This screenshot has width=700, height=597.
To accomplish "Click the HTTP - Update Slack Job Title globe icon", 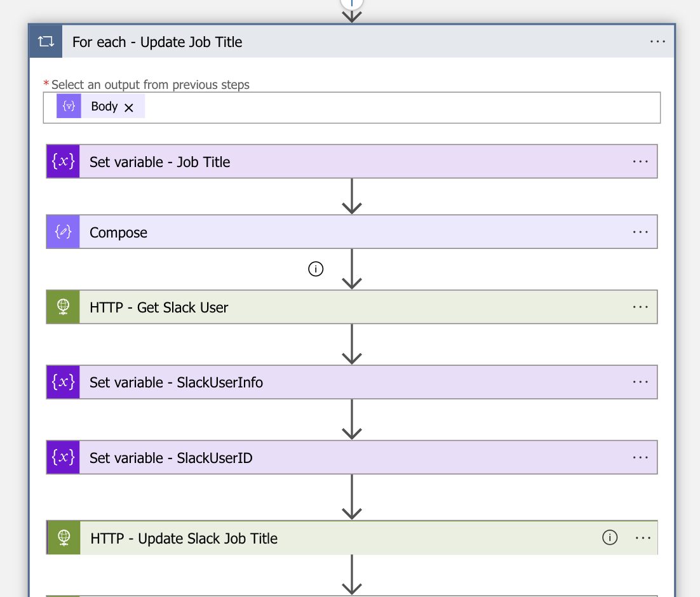I will [64, 538].
